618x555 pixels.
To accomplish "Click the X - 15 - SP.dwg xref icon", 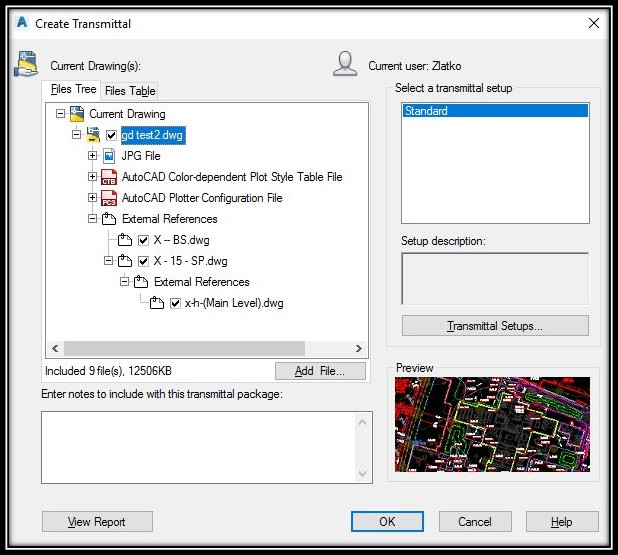I will pyautogui.click(x=125, y=261).
